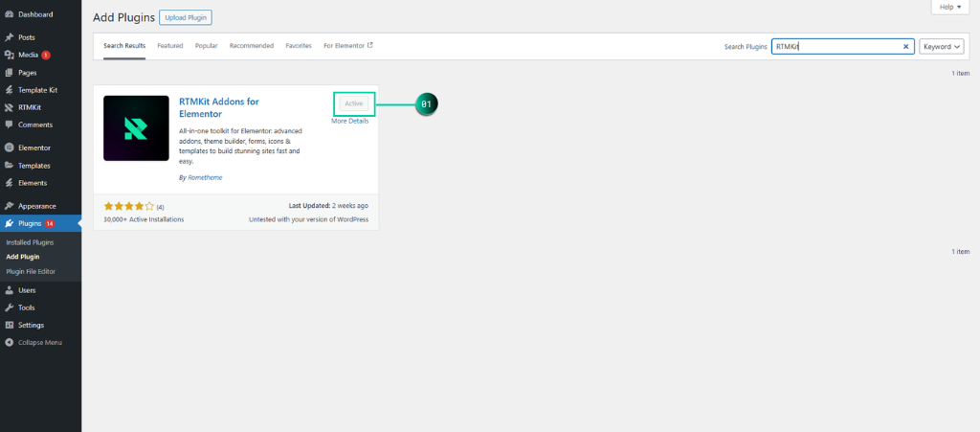The image size is (980, 432).
Task: Open Installed Plugins submenu item
Action: point(30,242)
